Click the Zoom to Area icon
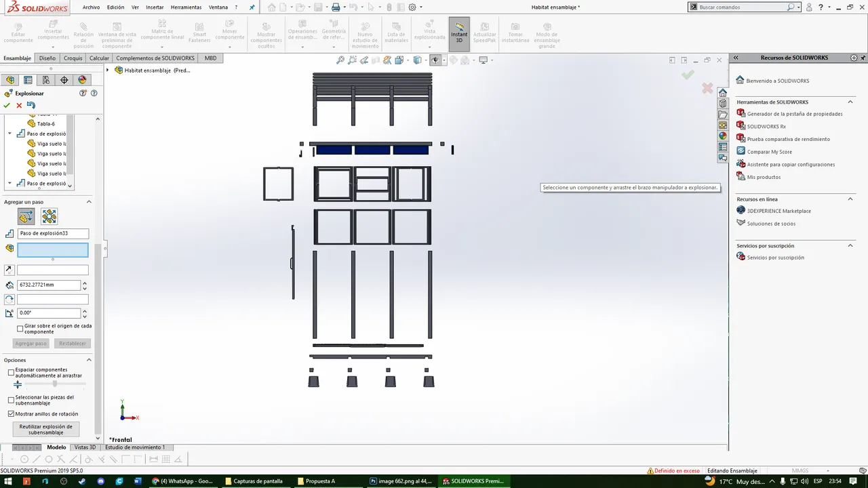 353,60
